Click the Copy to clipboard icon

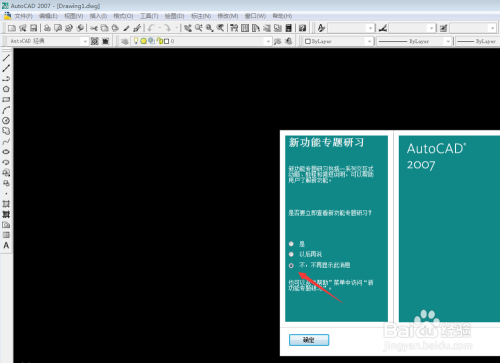point(104,28)
